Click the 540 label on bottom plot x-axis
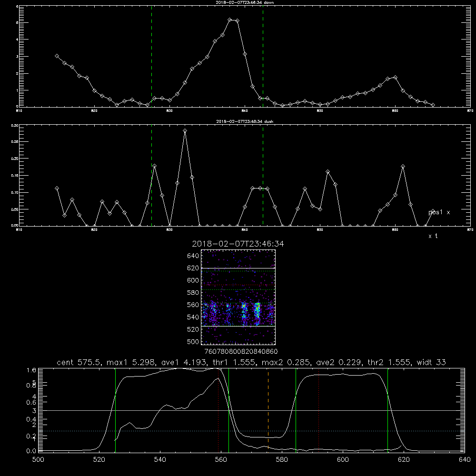Image resolution: width=476 pixels, height=476 pixels. click(160, 460)
